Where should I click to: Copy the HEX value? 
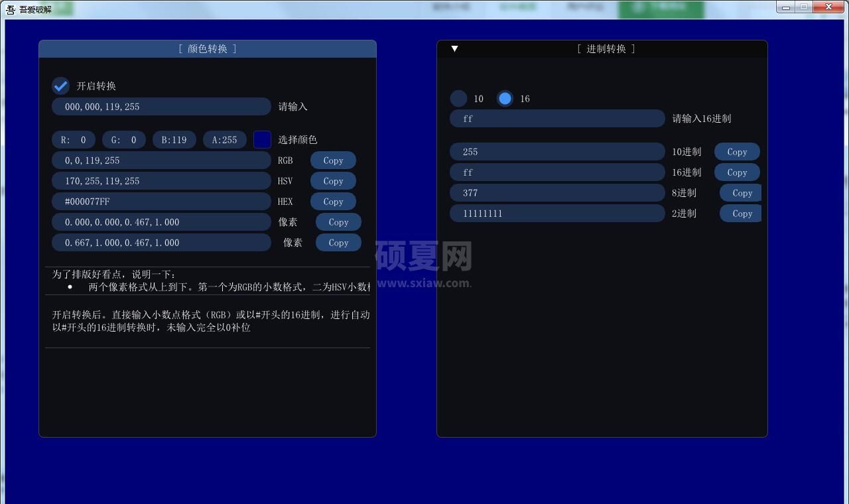click(x=333, y=202)
